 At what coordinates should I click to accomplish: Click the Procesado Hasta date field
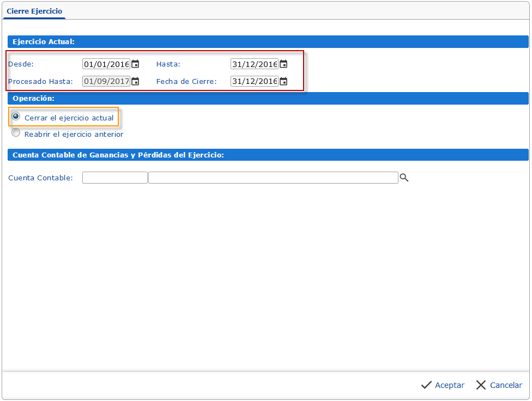[106, 82]
